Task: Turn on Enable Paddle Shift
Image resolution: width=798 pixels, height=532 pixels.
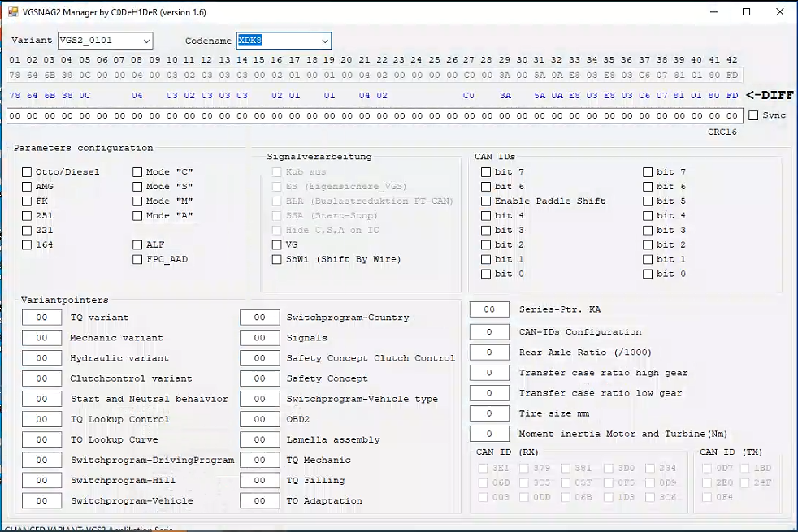Action: click(486, 201)
